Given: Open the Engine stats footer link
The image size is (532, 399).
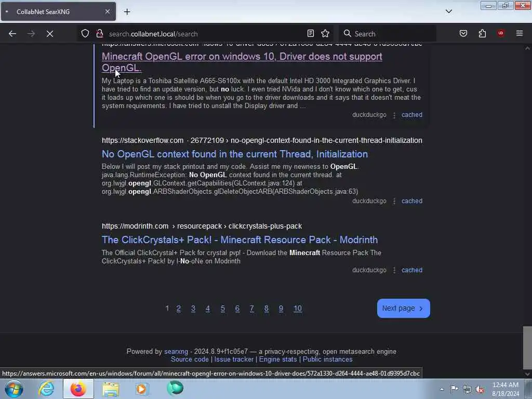Looking at the screenshot, I should pos(278,360).
